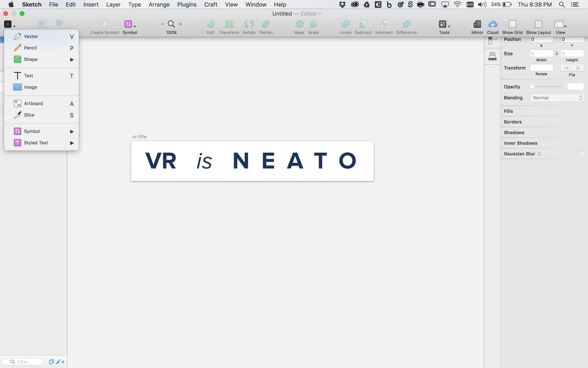Insert an Artboard from the menu
The height and width of the screenshot is (368, 588).
coord(33,104)
